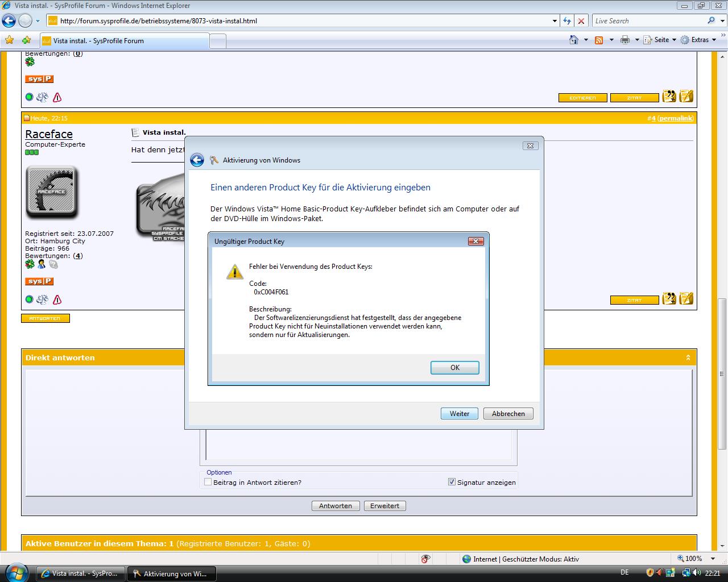The image size is (728, 582).
Task: Click the DE language indicator in taskbar
Action: click(x=624, y=573)
